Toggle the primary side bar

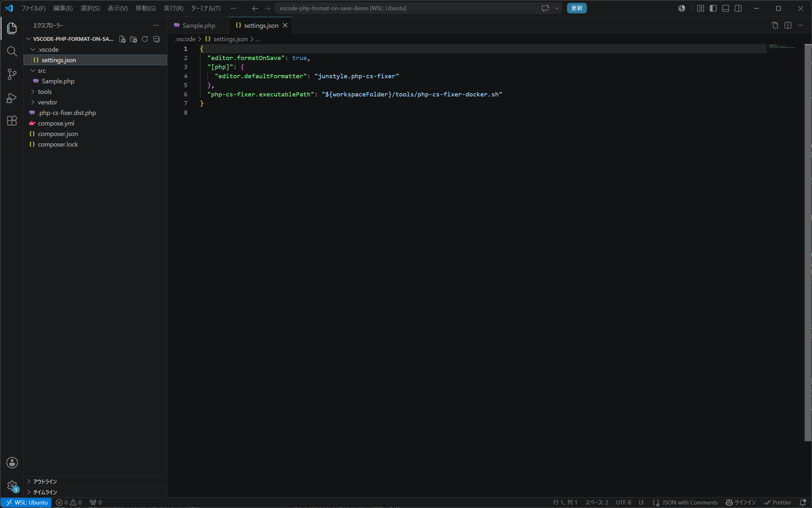click(713, 8)
